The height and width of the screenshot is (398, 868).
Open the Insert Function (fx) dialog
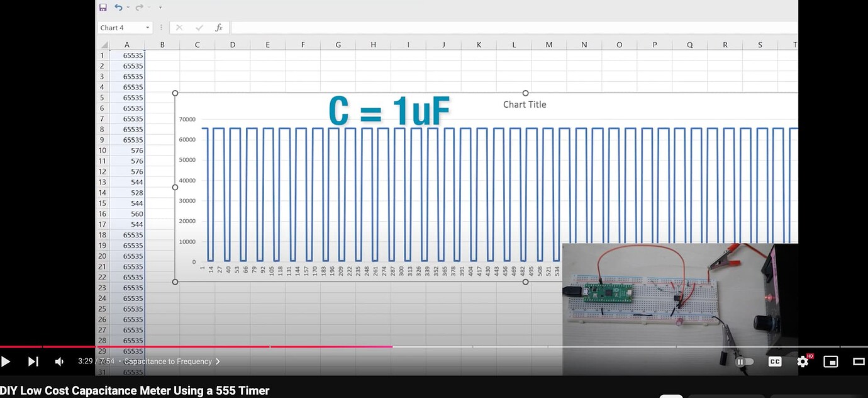coord(218,27)
